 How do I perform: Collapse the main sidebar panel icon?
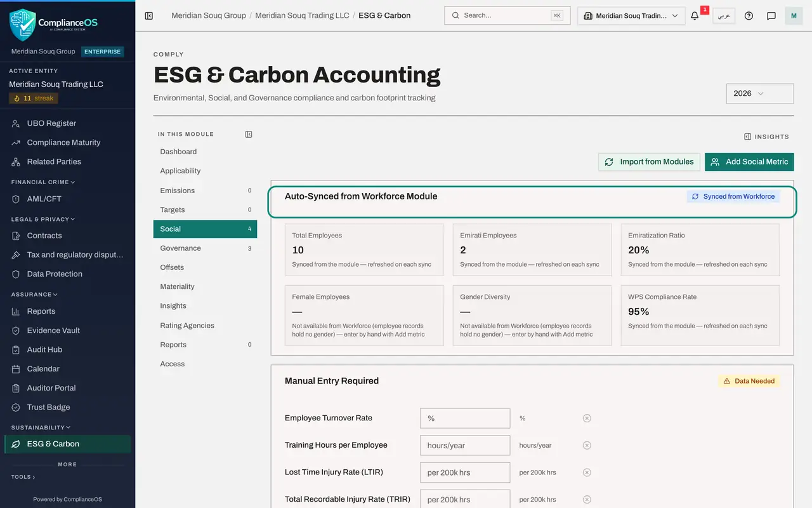(149, 15)
